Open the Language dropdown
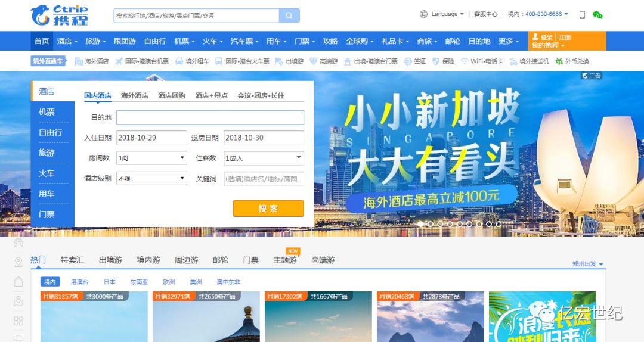644x342 pixels. tap(447, 14)
